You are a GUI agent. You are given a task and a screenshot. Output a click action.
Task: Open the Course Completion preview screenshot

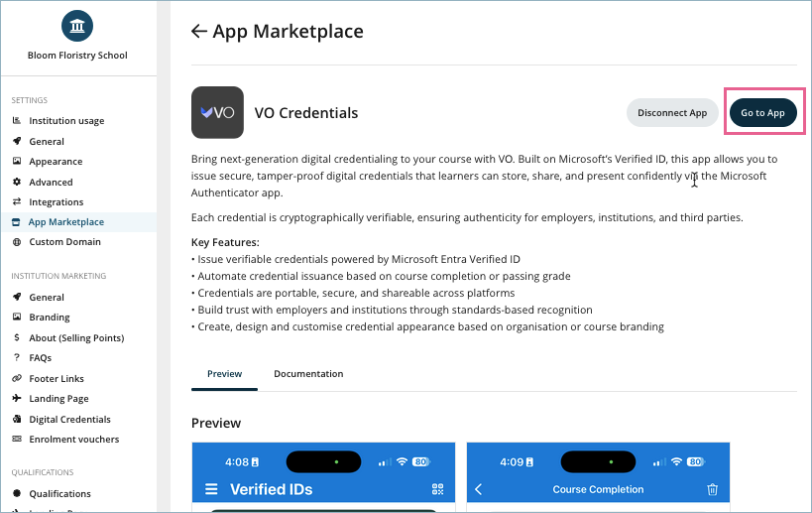tap(598, 476)
